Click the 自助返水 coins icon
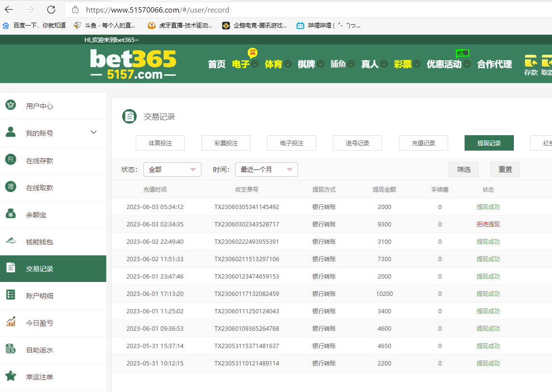Image resolution: width=552 pixels, height=392 pixels. point(11,349)
